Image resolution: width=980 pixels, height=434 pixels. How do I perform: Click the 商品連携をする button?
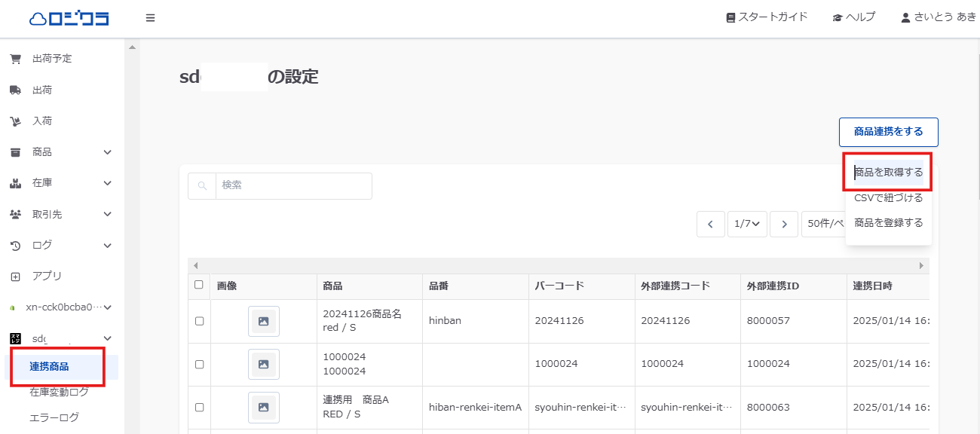coord(889,132)
